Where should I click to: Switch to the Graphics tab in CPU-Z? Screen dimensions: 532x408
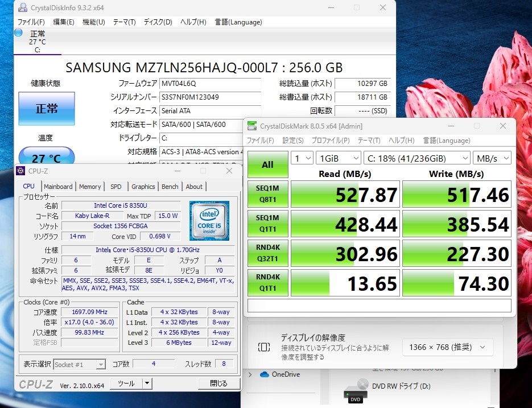point(143,186)
